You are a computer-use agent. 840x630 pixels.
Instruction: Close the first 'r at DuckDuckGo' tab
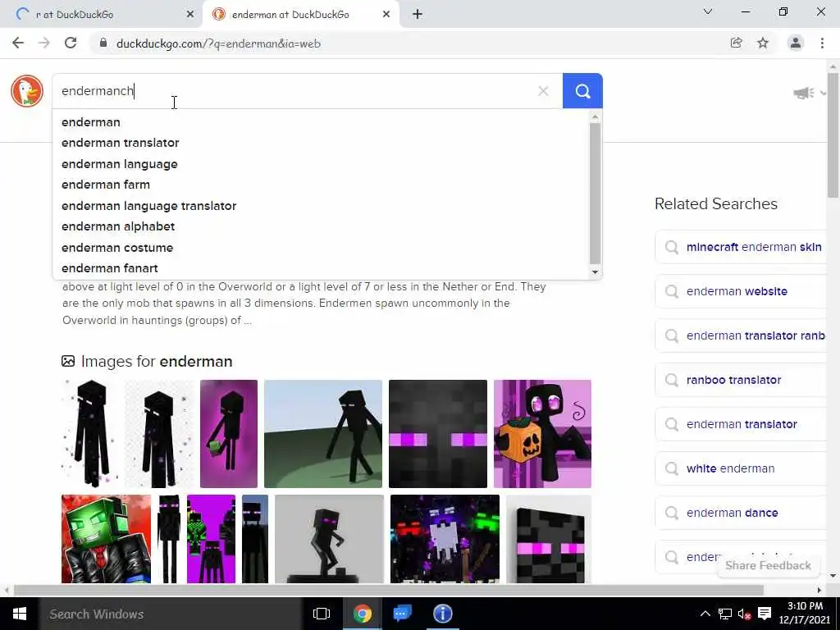coord(190,15)
